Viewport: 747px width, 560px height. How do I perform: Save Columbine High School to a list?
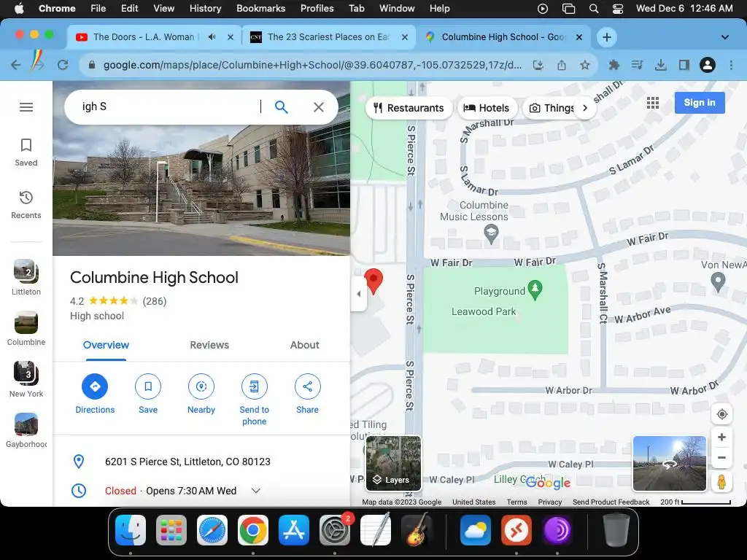pos(148,394)
